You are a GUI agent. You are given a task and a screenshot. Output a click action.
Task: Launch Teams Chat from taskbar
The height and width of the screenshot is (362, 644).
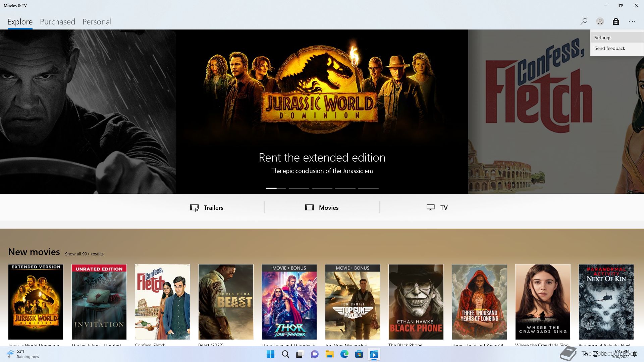click(315, 354)
